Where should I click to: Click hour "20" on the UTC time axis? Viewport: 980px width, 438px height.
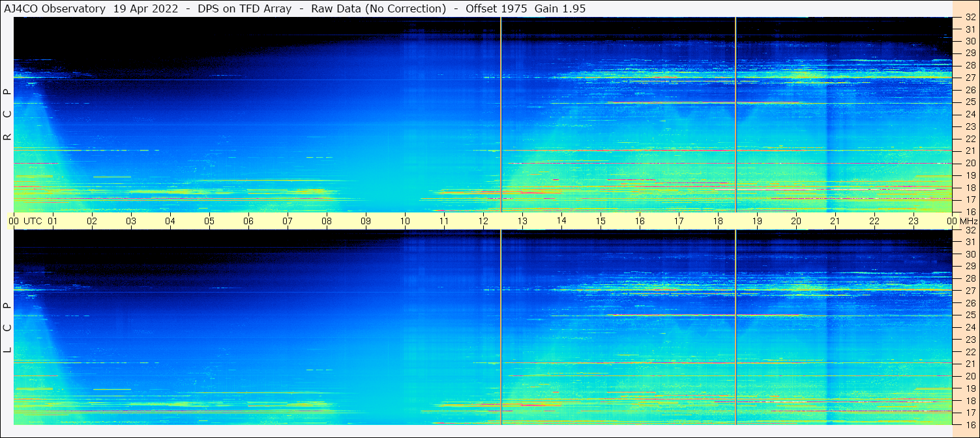pos(796,221)
